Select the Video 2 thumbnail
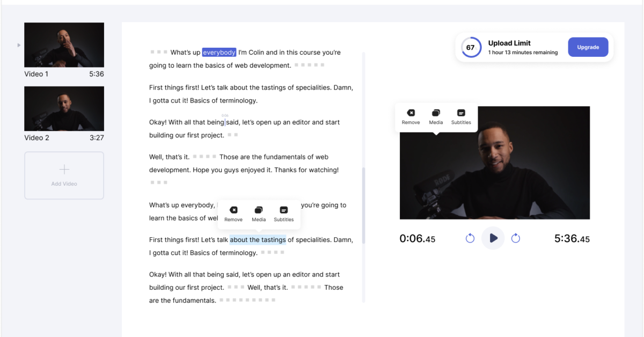 coord(64,108)
